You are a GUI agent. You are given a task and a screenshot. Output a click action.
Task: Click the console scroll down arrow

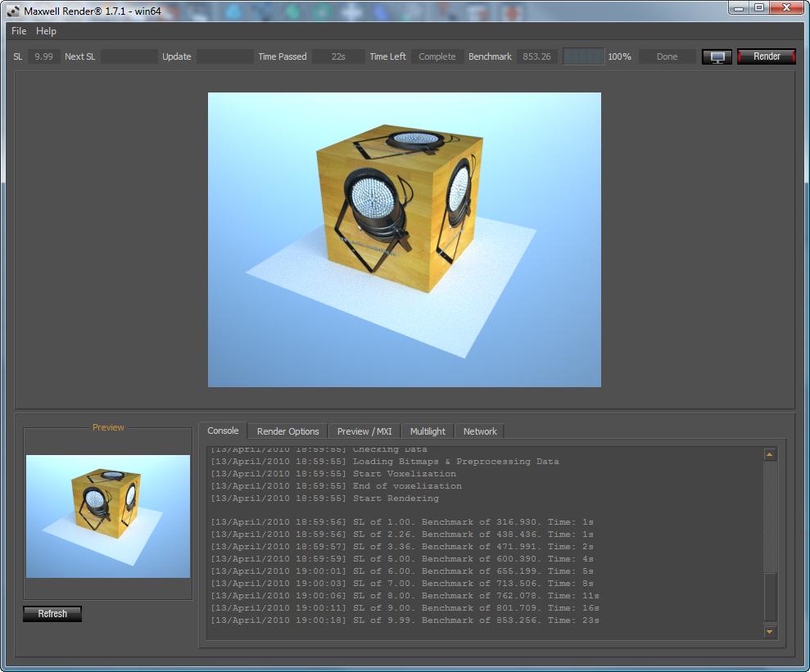tap(769, 631)
